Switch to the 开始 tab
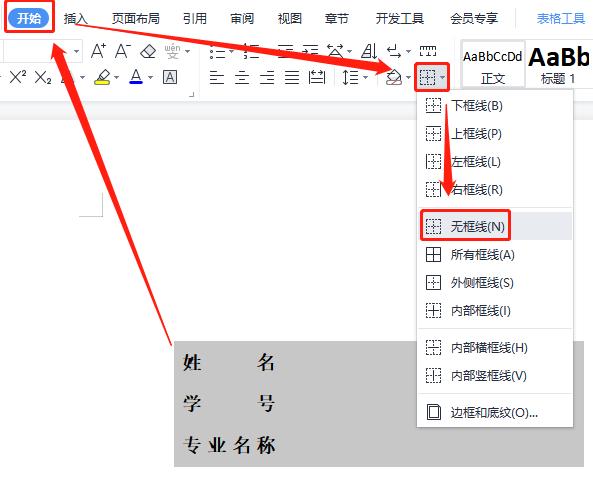The image size is (593, 477). click(29, 18)
